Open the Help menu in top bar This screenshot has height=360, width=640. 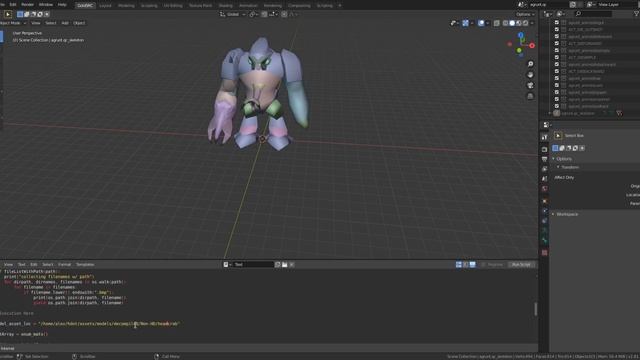click(x=62, y=5)
